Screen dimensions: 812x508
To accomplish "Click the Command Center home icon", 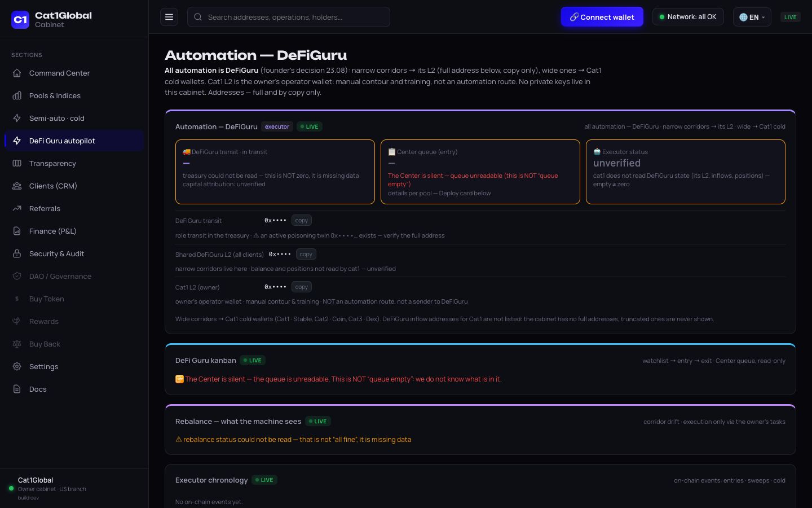I will click(17, 73).
